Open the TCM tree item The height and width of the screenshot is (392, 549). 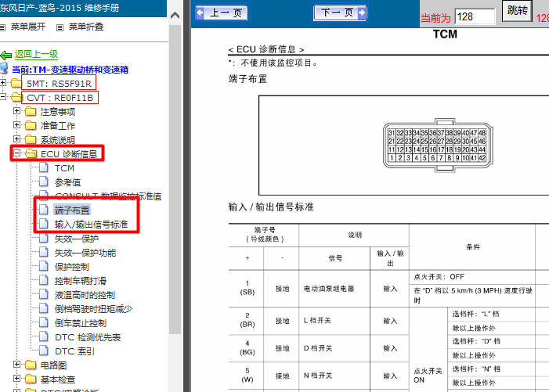(64, 168)
